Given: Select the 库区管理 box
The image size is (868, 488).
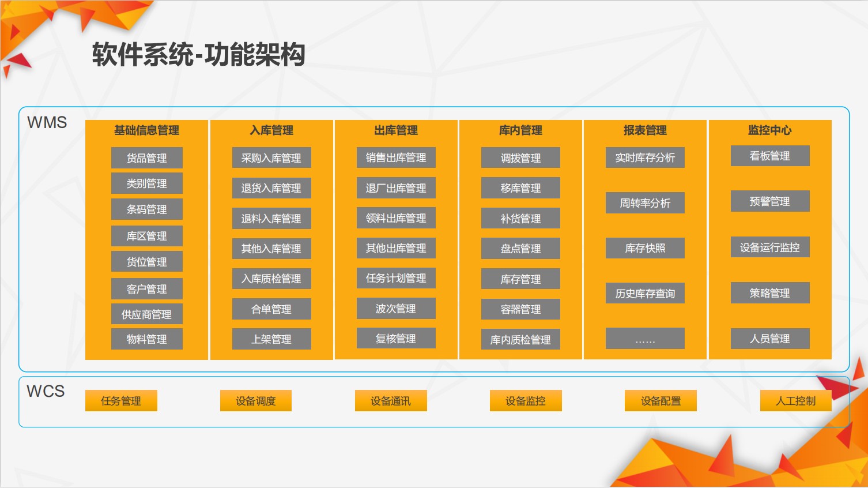Looking at the screenshot, I should 147,236.
